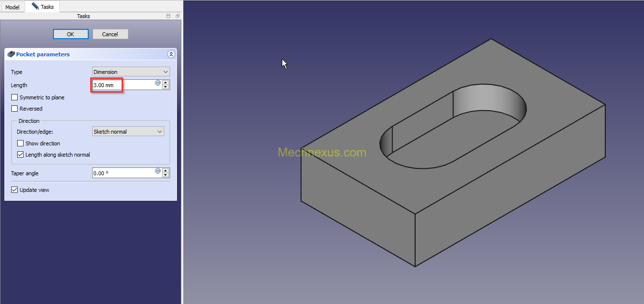
Task: Click the Direction/edge: label
Action: click(x=34, y=132)
